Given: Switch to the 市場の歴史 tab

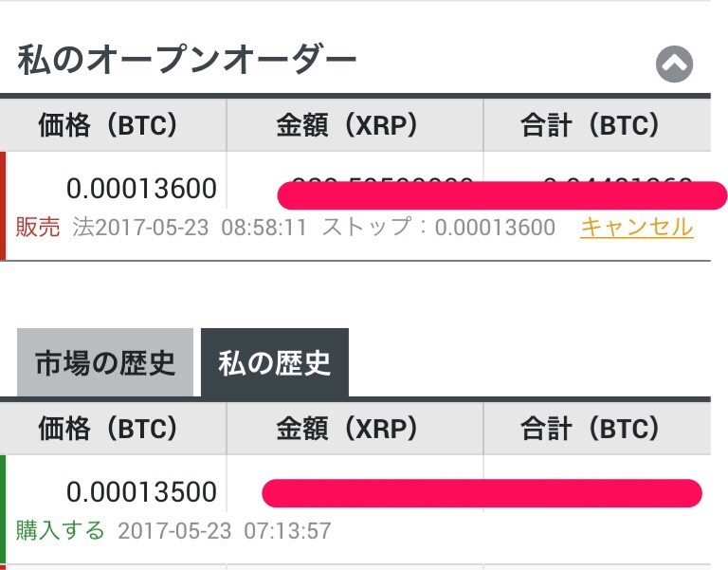Looking at the screenshot, I should (x=105, y=362).
